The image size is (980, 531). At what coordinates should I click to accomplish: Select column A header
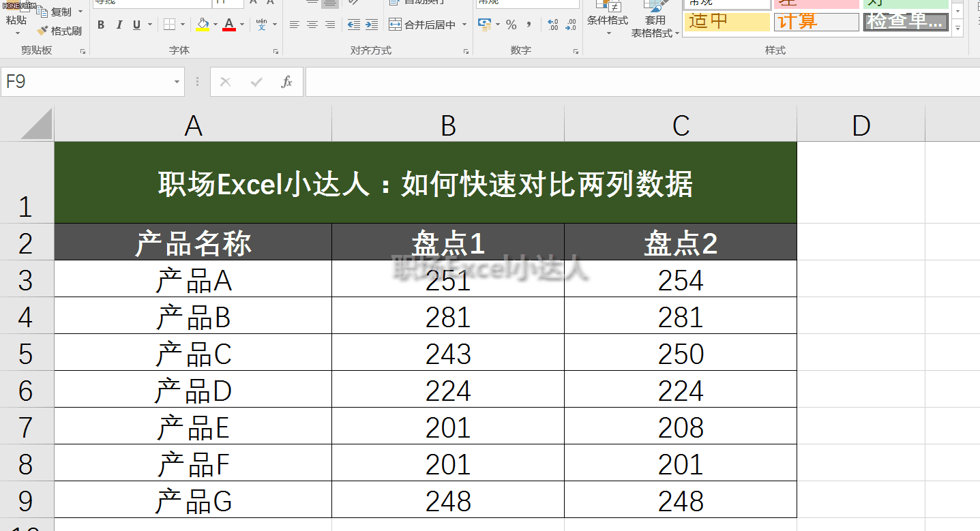tap(193, 125)
